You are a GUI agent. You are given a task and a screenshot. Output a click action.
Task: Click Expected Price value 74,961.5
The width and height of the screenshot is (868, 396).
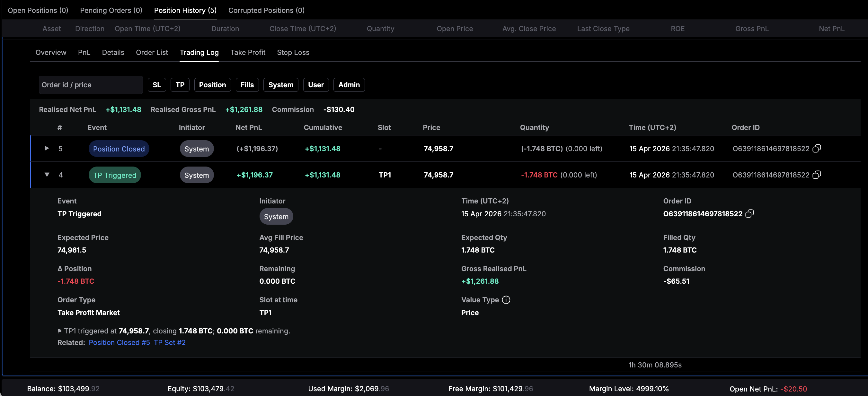[72, 250]
